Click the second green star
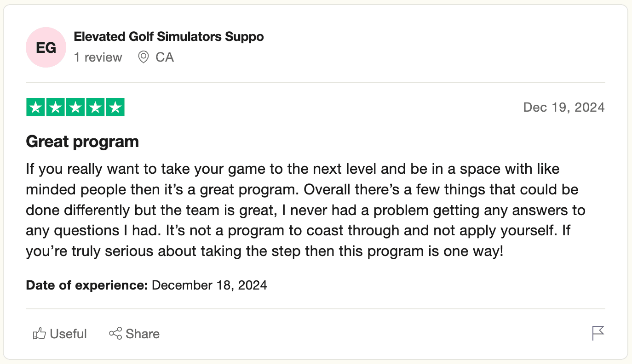Screen dimensions: 632x364 (55, 108)
